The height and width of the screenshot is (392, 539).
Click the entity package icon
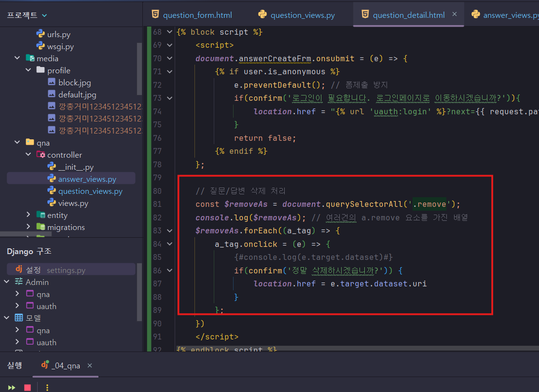41,215
